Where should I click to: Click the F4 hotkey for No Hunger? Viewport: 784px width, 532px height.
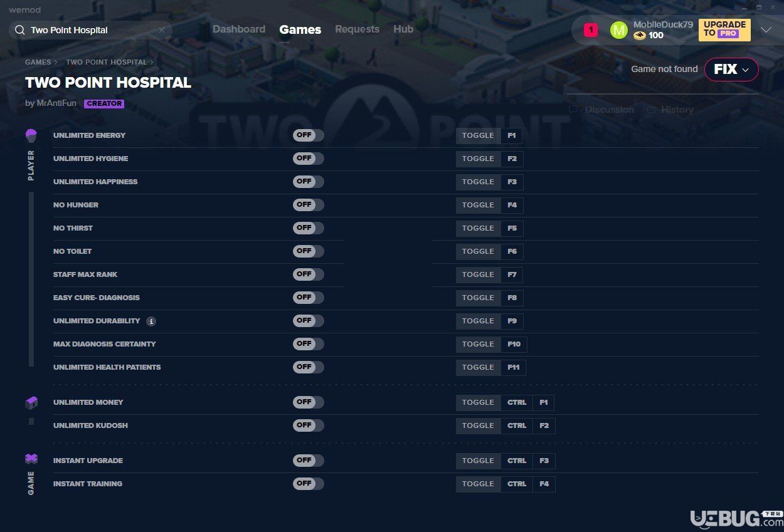tap(512, 205)
